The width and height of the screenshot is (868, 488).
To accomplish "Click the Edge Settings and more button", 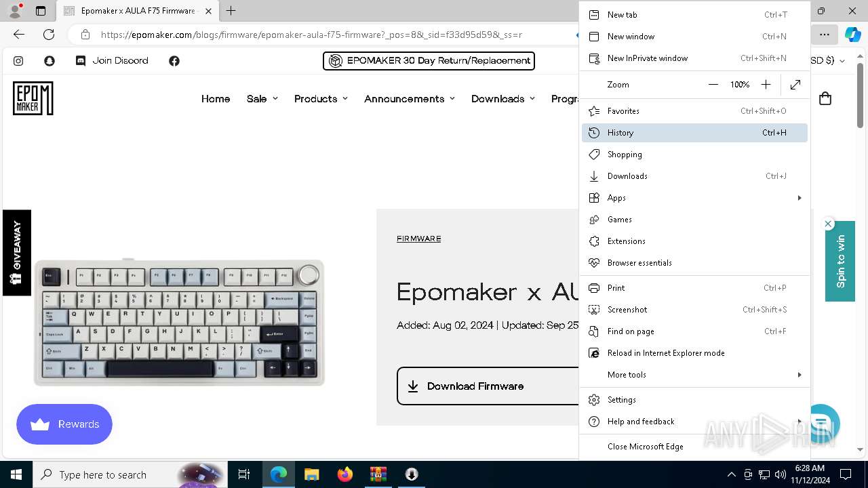I will [824, 35].
